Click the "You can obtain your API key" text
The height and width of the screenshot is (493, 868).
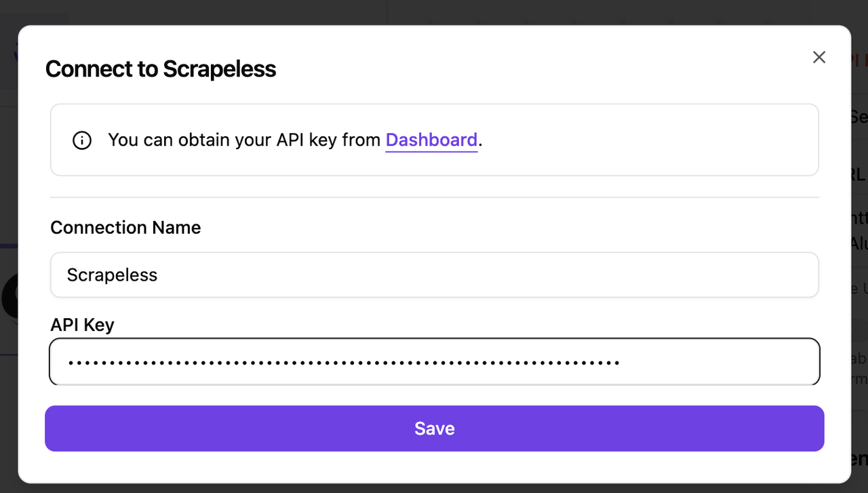[244, 140]
